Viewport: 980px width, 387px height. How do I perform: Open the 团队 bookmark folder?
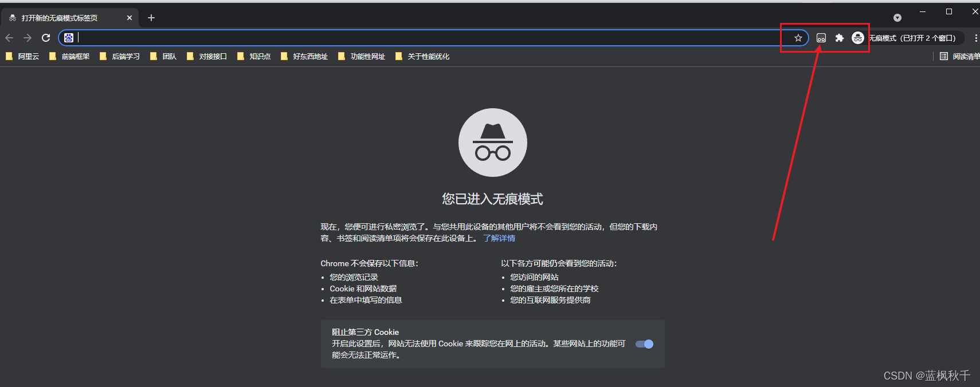163,56
